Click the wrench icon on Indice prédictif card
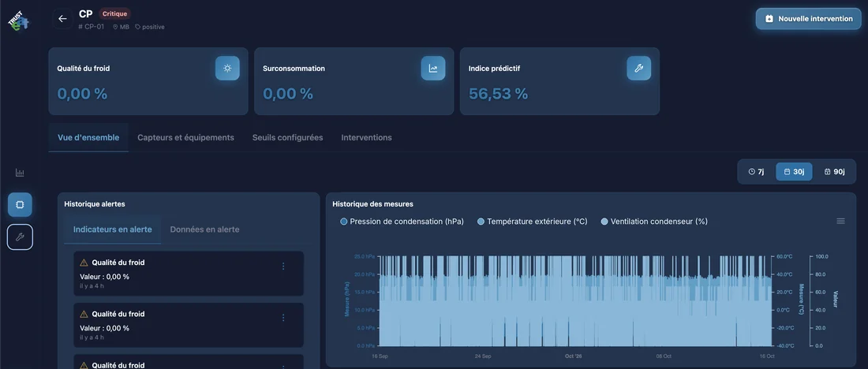 (639, 68)
